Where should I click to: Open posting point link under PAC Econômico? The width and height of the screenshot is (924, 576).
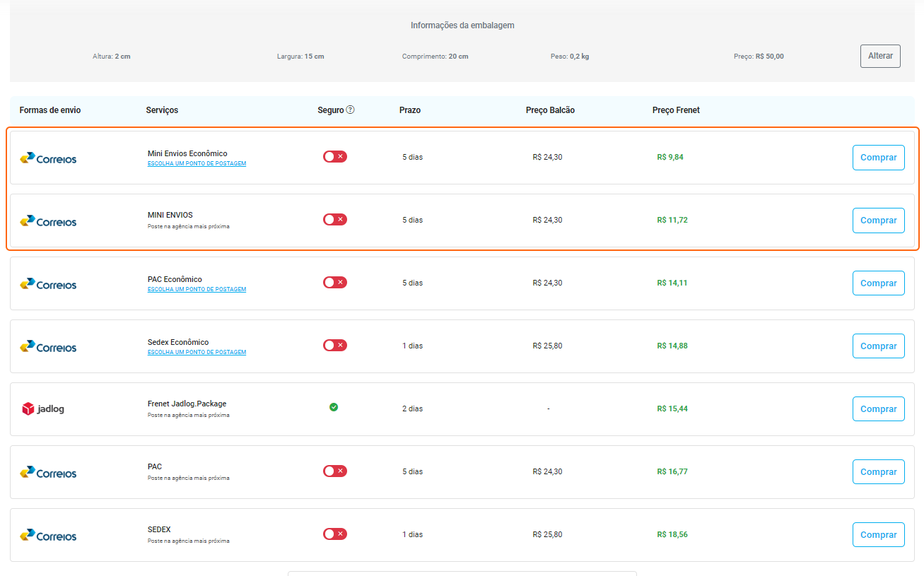tap(197, 290)
